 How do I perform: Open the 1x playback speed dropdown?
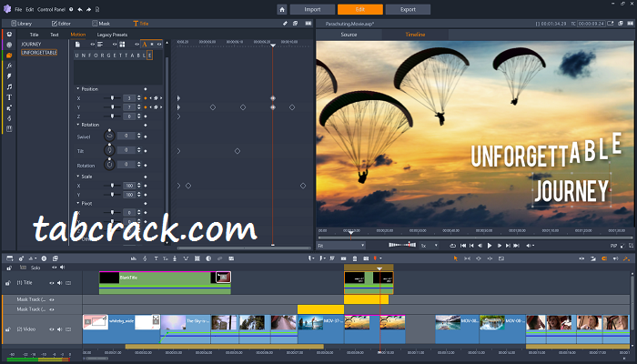(x=430, y=246)
